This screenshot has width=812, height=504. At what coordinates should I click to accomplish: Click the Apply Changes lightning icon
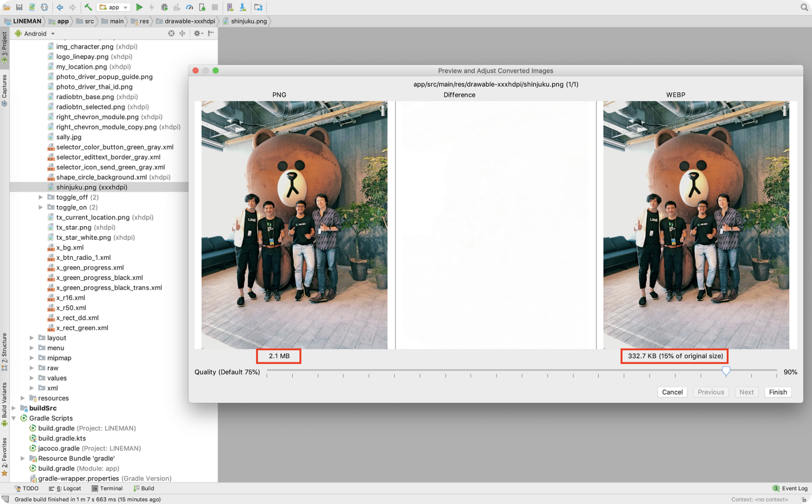tap(152, 7)
